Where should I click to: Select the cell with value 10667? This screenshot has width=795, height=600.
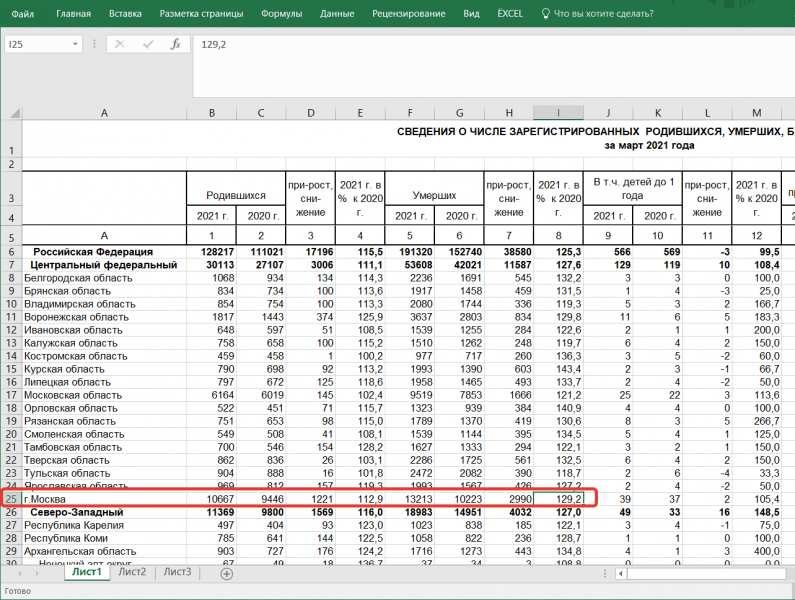(x=211, y=499)
